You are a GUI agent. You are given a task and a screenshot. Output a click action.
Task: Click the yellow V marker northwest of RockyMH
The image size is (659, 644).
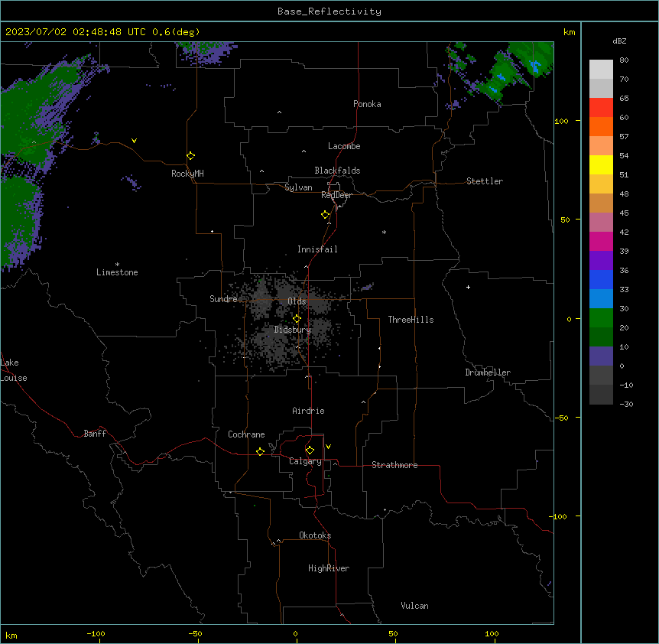coord(134,141)
